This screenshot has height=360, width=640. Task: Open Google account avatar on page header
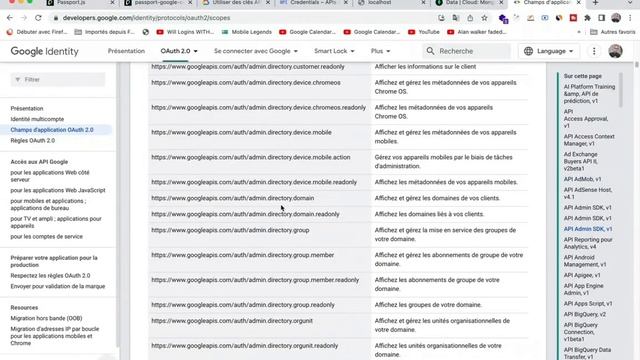(x=615, y=51)
